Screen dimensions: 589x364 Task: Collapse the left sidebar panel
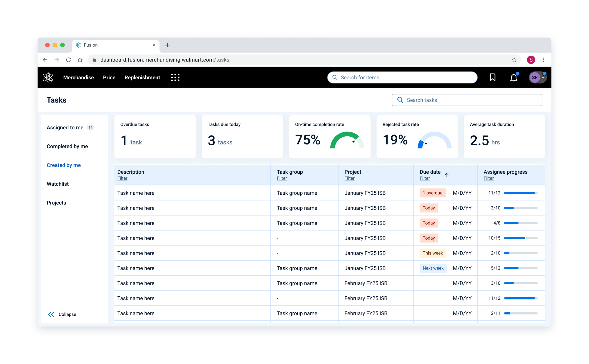click(62, 314)
